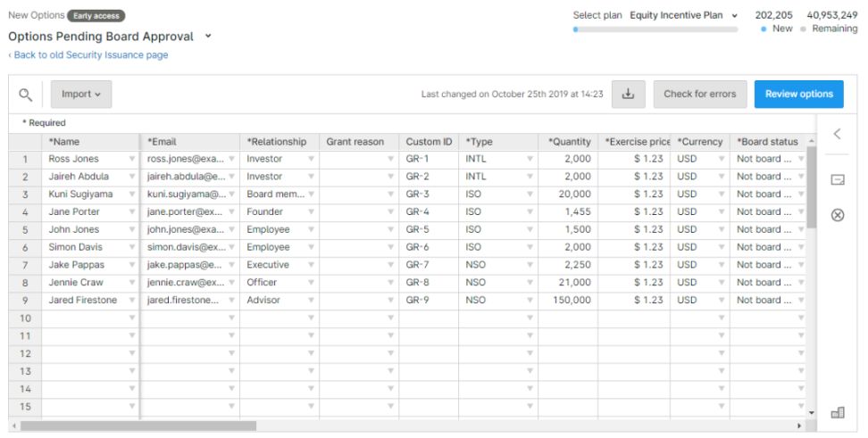Image resolution: width=868 pixels, height=438 pixels.
Task: Click the plan usage progress bar
Action: [x=655, y=29]
